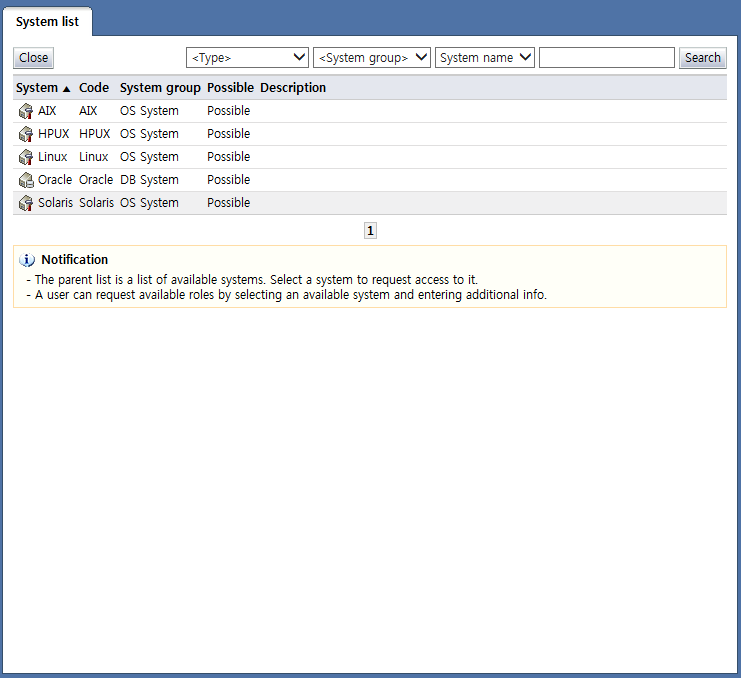Sort by the Possible column header
The height and width of the screenshot is (678, 741).
(x=230, y=88)
